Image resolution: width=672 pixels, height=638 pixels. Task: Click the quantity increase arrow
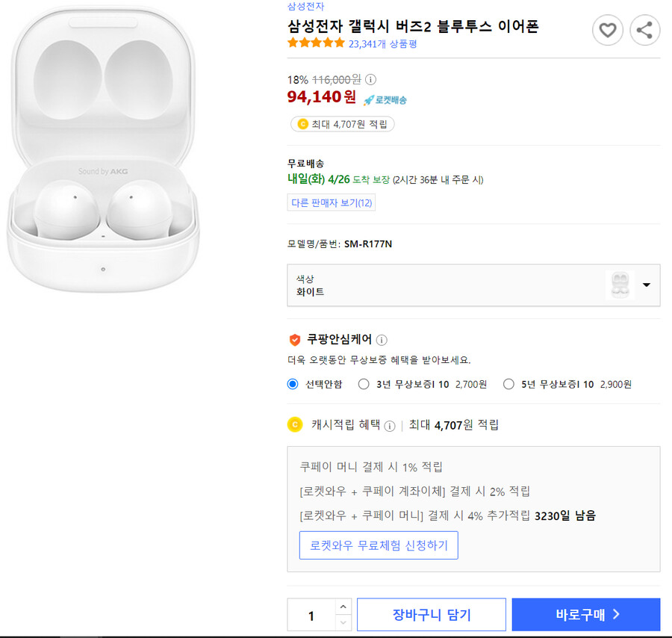[x=343, y=607]
